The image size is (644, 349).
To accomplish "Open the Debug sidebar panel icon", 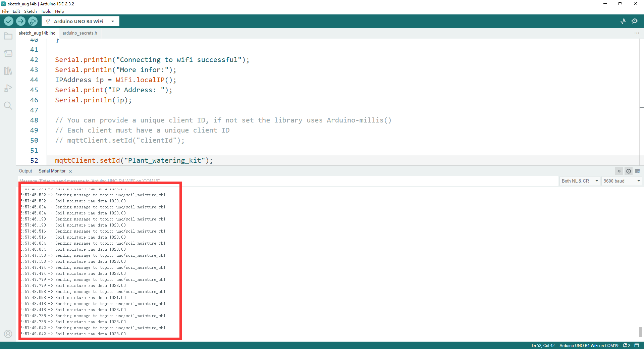I will click(x=8, y=88).
